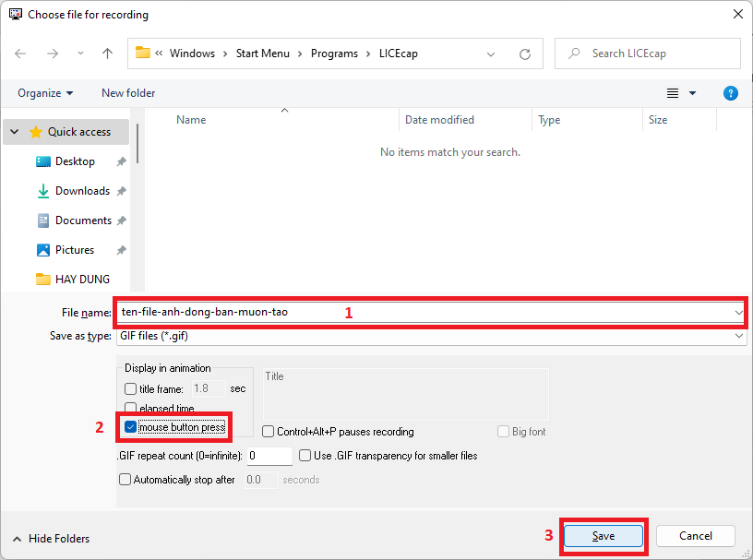
Task: Click the Up one level arrow
Action: [107, 54]
